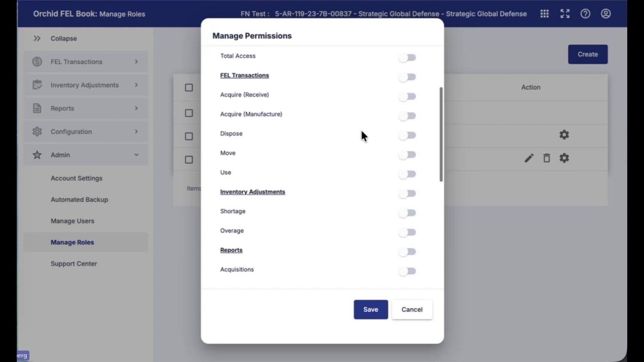Click the Collapse double-chevron icon
Screen dimensions: 644x362
(37, 38)
